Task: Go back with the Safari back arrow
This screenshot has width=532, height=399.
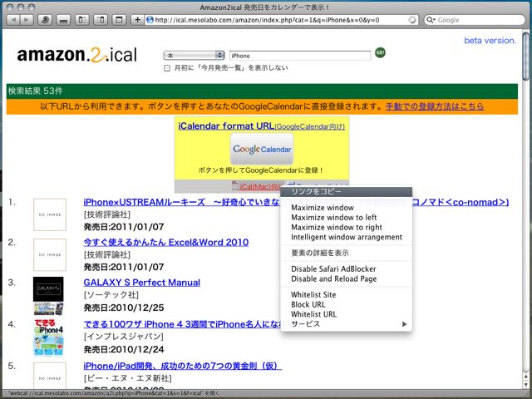Action: (x=13, y=20)
